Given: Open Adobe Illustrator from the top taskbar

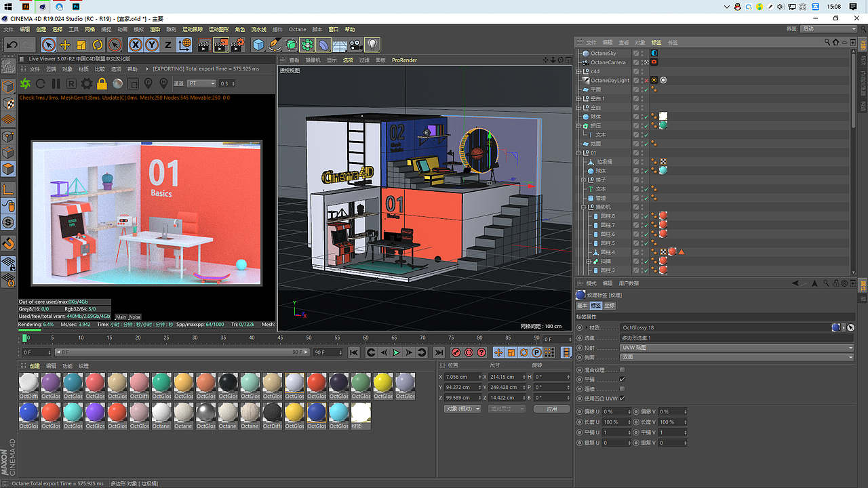Looking at the screenshot, I should 26,6.
